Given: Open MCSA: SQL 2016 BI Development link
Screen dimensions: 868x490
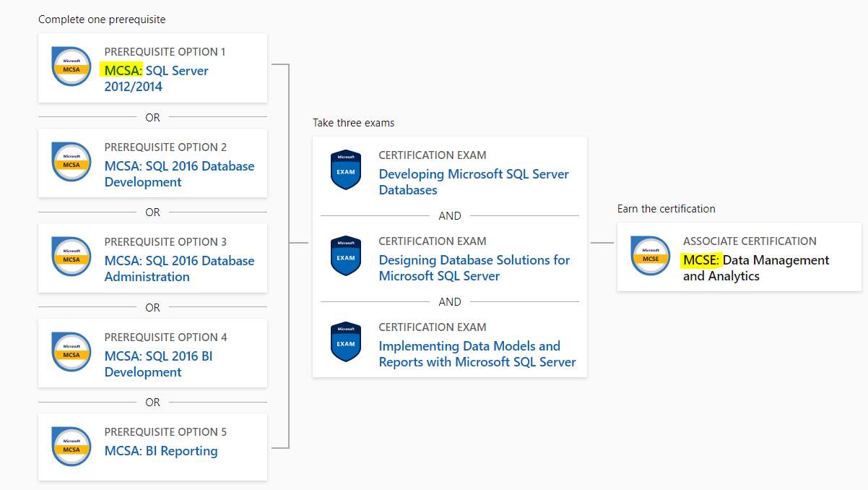Looking at the screenshot, I should (x=159, y=364).
